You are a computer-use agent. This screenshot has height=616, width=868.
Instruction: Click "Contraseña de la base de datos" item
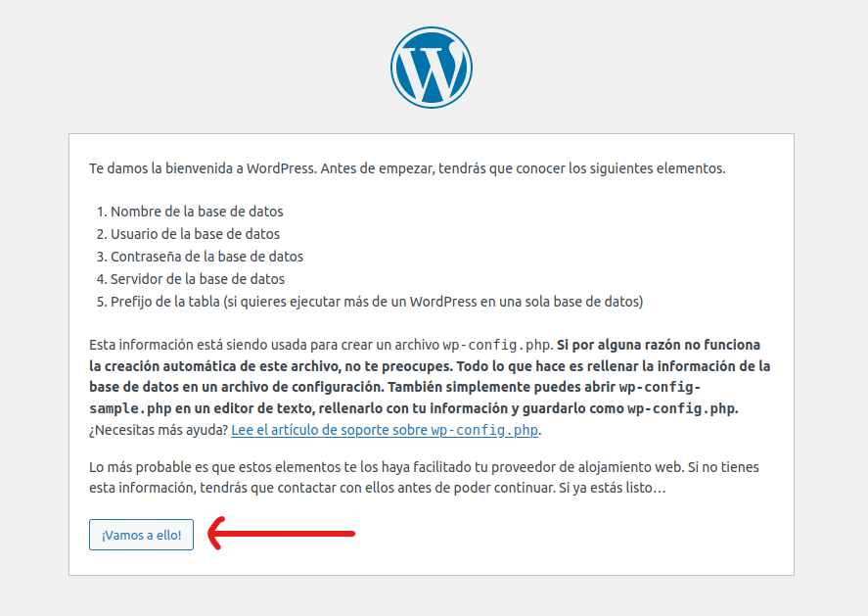[x=206, y=257]
